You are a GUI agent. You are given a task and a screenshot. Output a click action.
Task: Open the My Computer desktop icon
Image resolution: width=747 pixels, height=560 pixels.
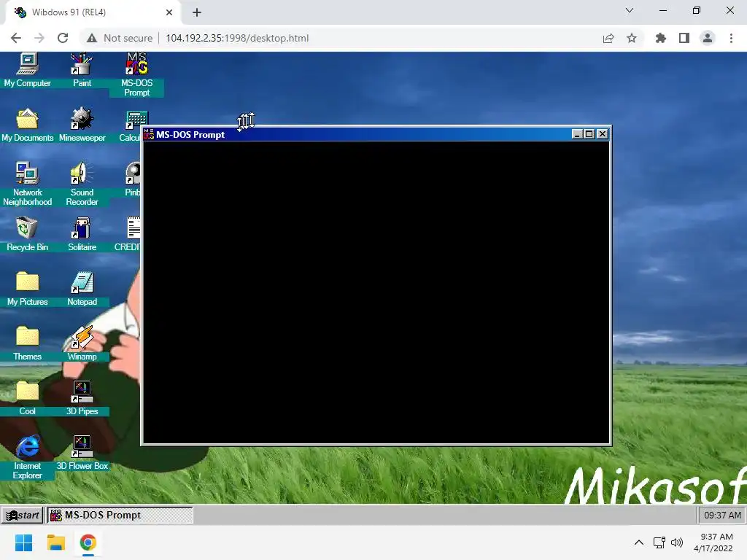pos(27,71)
